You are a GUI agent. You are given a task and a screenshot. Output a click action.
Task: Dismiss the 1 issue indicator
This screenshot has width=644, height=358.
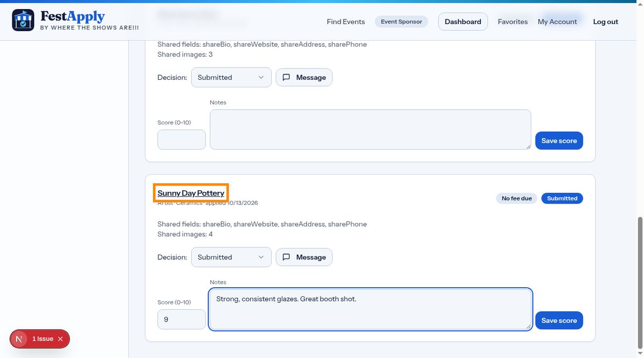(x=61, y=339)
